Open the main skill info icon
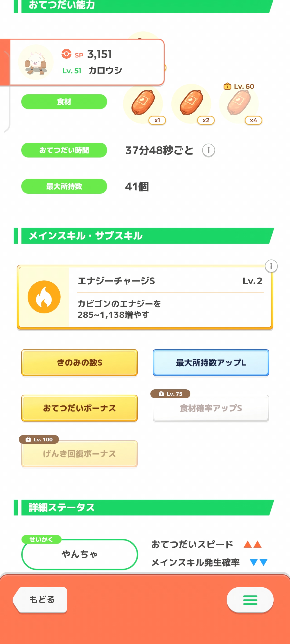The image size is (290, 644). [x=271, y=266]
